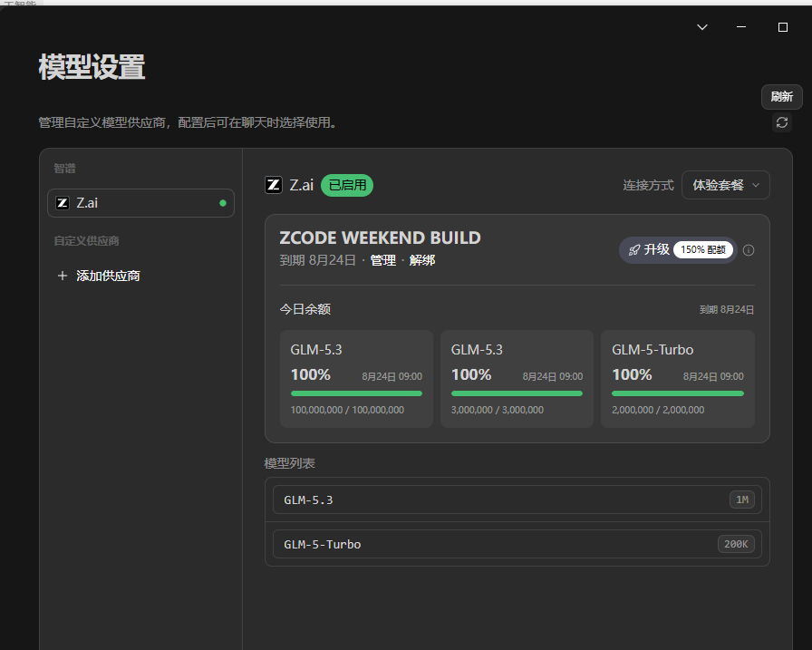This screenshot has height=650, width=812.
Task: Click the 2,000,000 / 2,000,000 quota text
Action: (x=658, y=410)
